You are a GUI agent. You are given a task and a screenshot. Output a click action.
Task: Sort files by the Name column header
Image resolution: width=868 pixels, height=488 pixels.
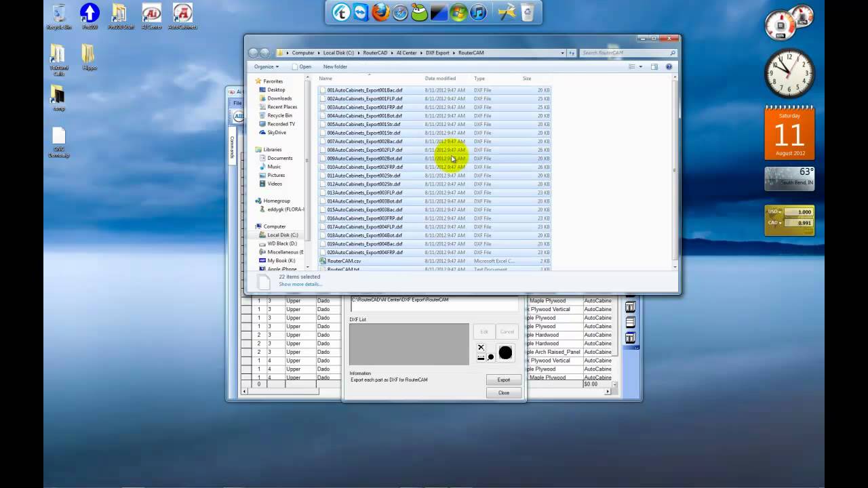(368, 79)
